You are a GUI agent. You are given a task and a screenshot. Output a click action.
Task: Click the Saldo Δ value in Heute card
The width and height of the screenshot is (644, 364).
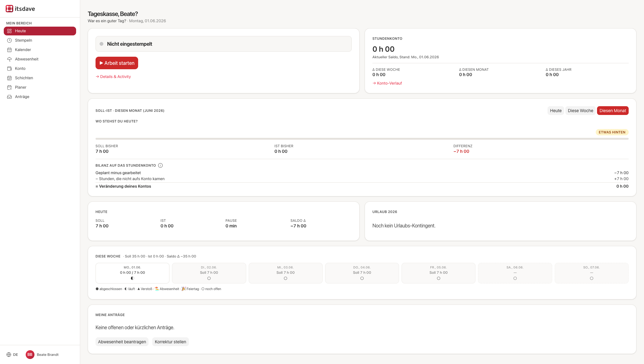(x=299, y=226)
